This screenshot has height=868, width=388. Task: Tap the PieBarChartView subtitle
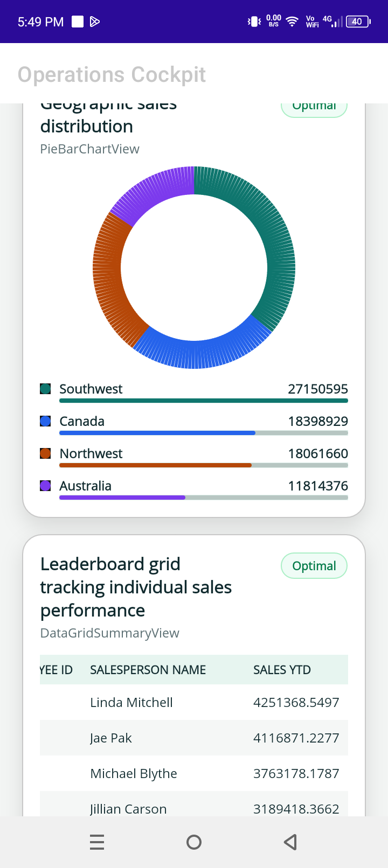[x=89, y=149]
